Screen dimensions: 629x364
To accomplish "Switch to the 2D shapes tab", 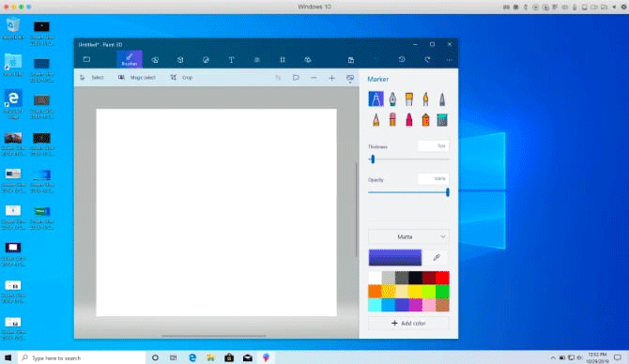I will [155, 60].
